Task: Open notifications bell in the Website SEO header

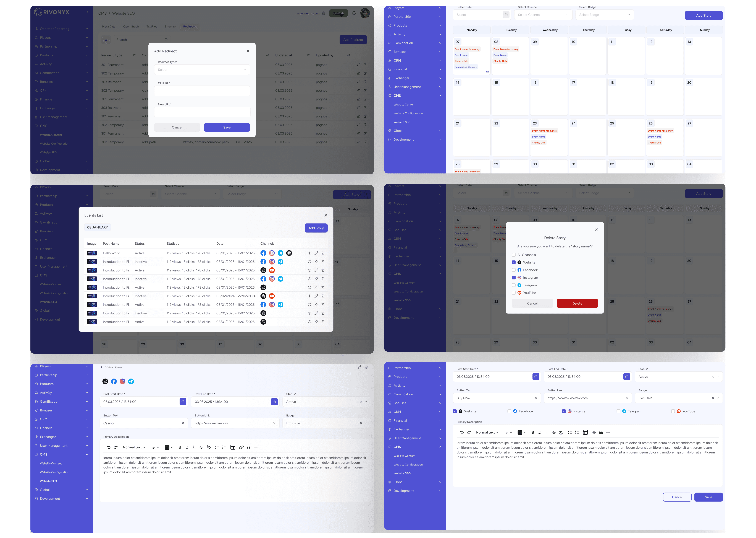Action: 354,13
